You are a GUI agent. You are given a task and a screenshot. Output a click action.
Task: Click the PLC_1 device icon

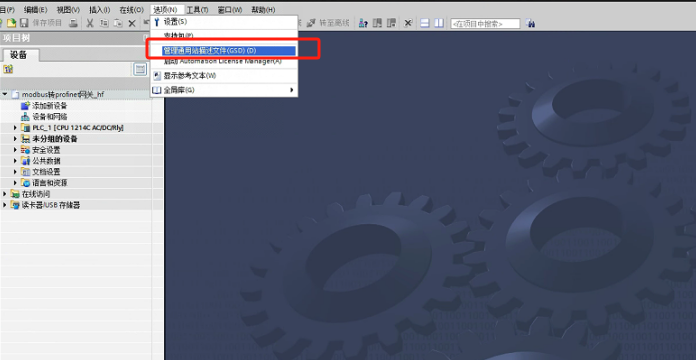click(x=26, y=128)
